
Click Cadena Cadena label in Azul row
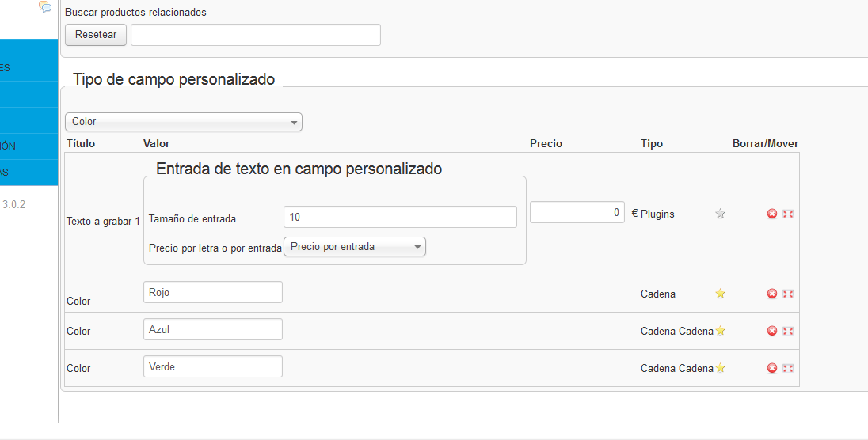click(677, 331)
